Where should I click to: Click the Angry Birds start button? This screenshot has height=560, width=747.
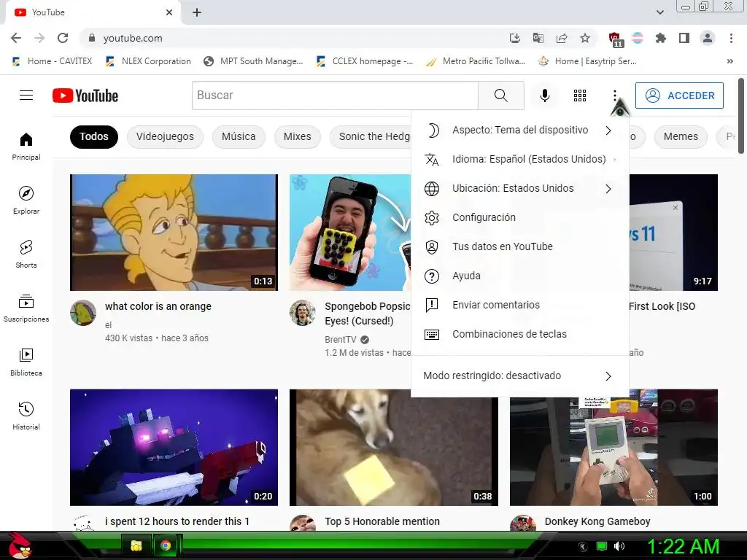click(x=20, y=545)
